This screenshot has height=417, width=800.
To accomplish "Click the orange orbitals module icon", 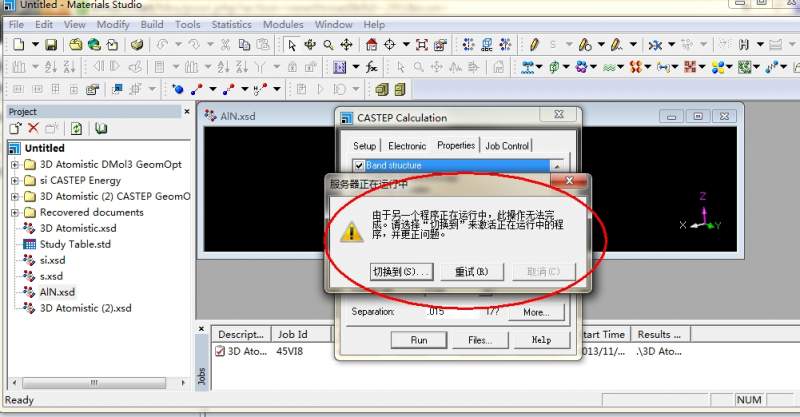I will pyautogui.click(x=636, y=67).
